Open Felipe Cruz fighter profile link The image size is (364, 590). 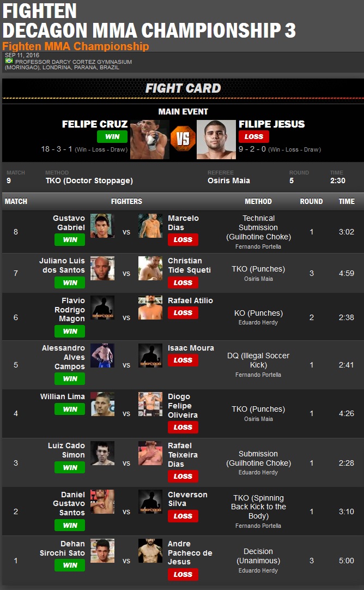[x=95, y=124]
